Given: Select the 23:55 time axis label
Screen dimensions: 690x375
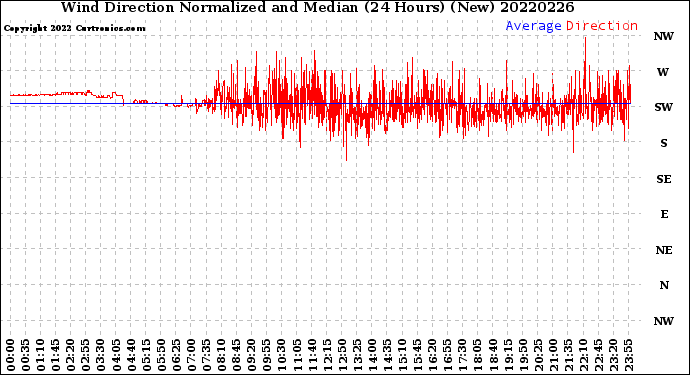Looking at the screenshot, I should pos(628,355).
